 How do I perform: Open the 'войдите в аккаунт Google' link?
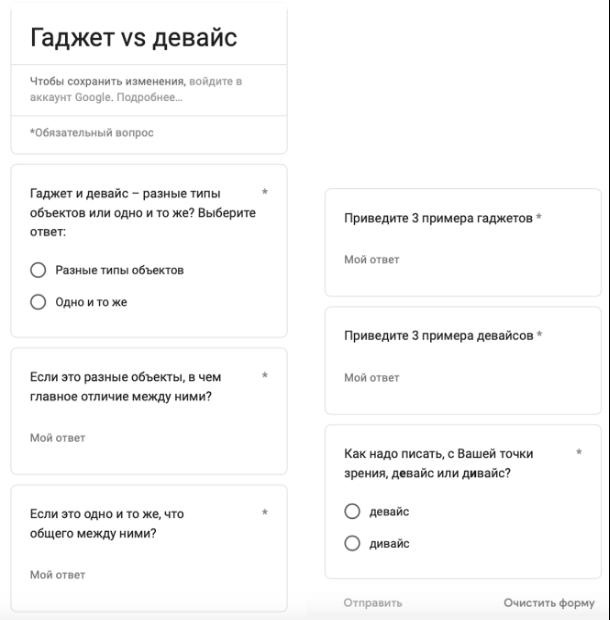136,89
